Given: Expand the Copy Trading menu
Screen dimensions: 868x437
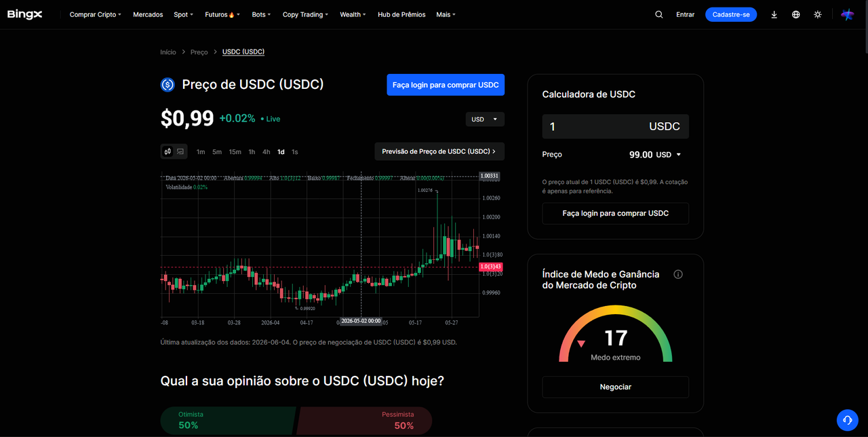Looking at the screenshot, I should 305,14.
